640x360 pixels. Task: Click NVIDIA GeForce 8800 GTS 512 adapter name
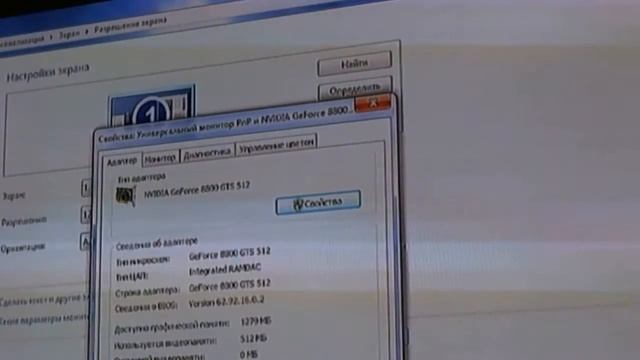click(x=197, y=189)
